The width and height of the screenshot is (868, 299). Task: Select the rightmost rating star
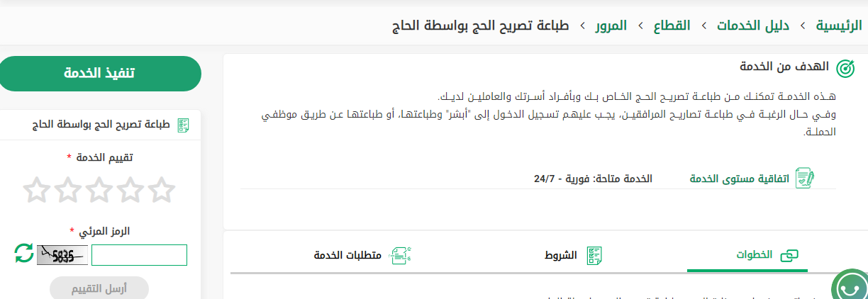coord(162,190)
